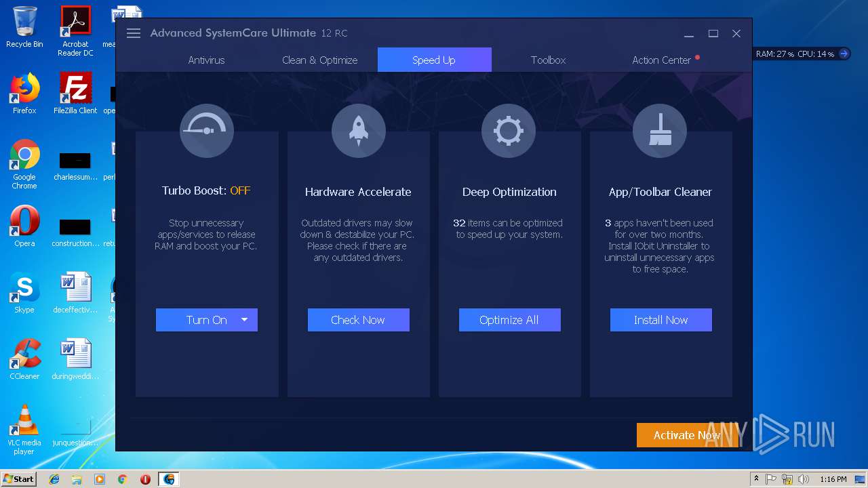Screen dimensions: 868x488
Task: Click the Opera taskbar icon
Action: [145, 479]
